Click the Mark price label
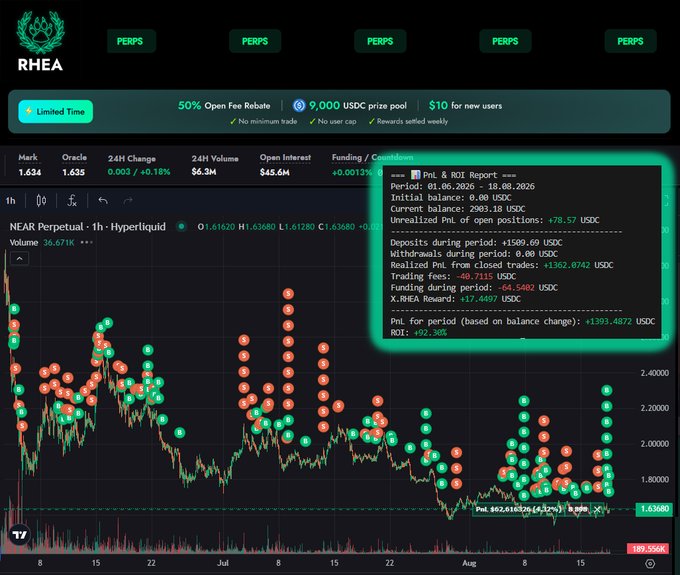 [28, 157]
